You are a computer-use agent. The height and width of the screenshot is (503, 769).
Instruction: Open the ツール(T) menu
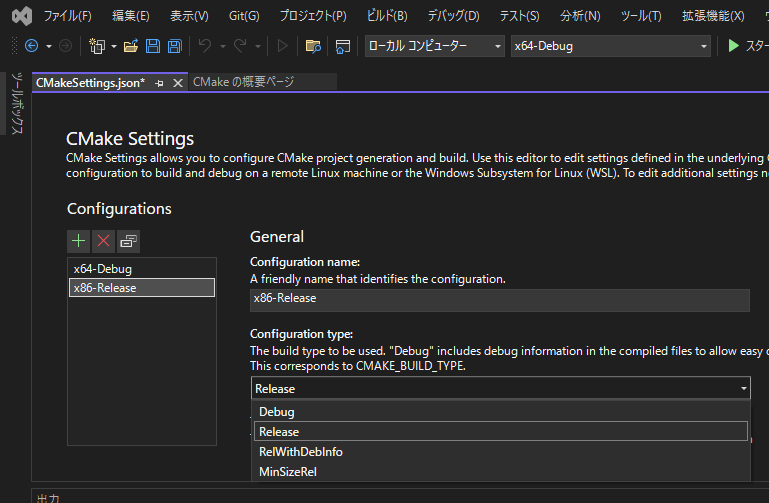click(x=641, y=16)
